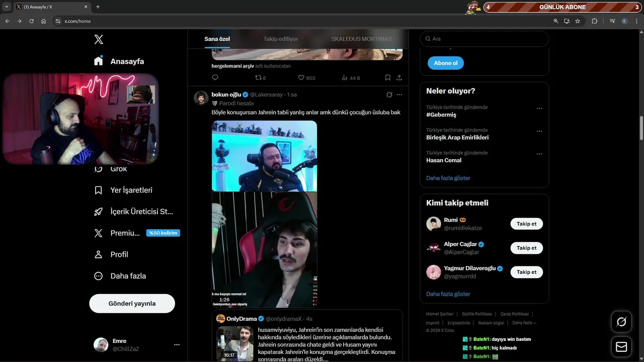Open options for Hasan Cemal trend
The width and height of the screenshot is (644, 362).
click(539, 154)
